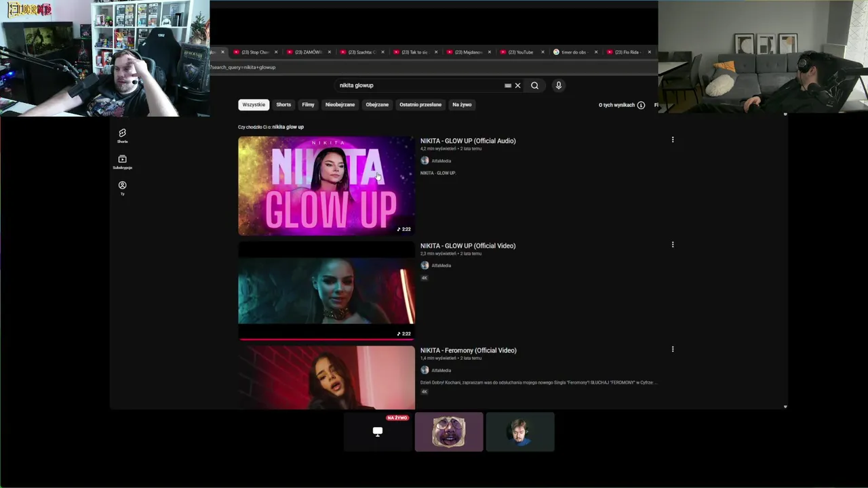Play the GLOW UP (Official Video) thumbnail
Screen dimensions: 868x488
pos(326,290)
